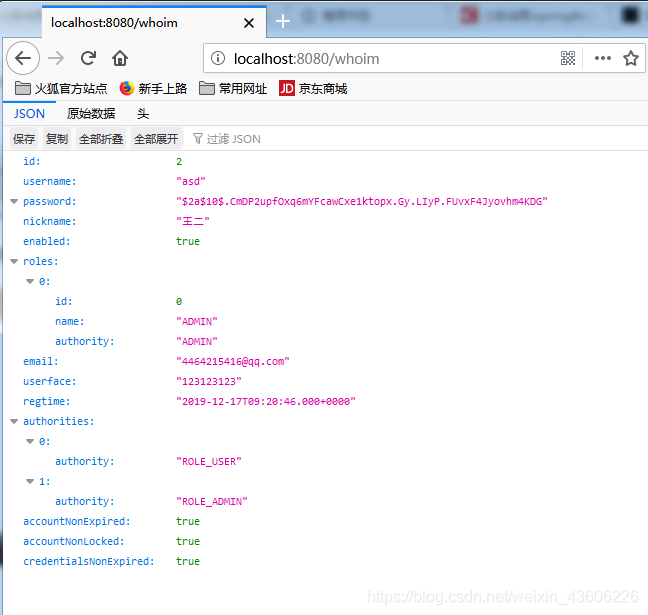Screen dimensions: 648x615
Task: Click the accountNonLocked key
Action: point(74,541)
